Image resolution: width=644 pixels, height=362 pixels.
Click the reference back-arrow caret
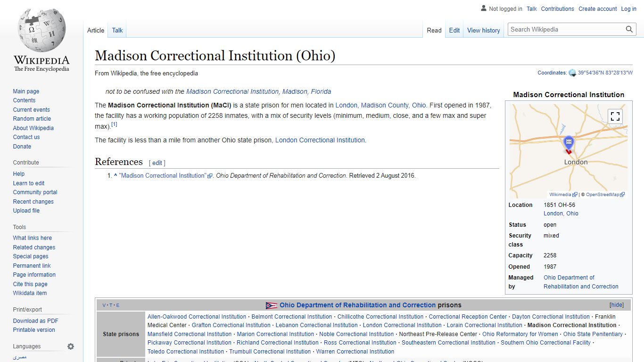click(116, 175)
